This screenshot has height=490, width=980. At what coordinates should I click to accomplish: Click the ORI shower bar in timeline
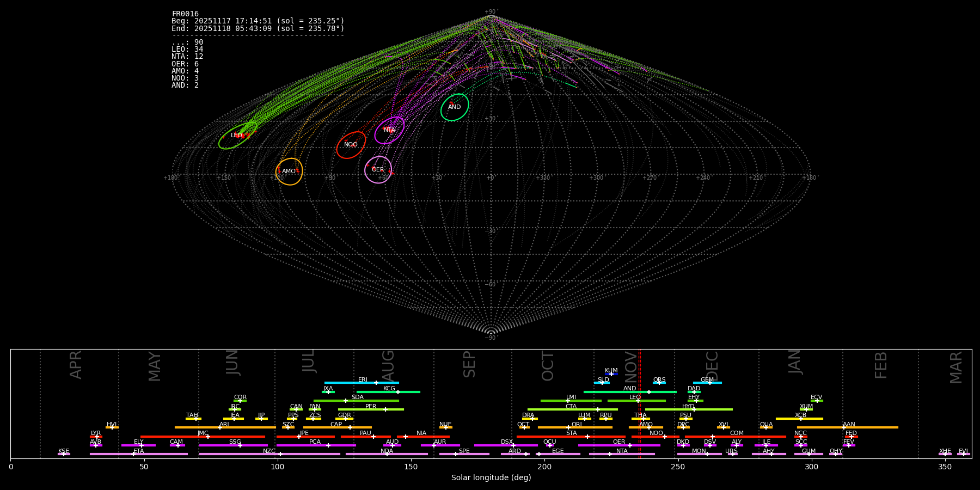(x=575, y=427)
